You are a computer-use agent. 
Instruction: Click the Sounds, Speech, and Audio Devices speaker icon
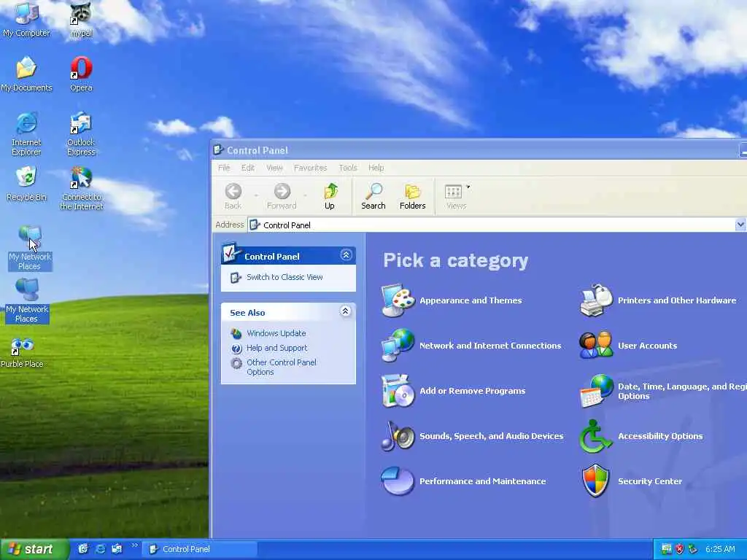(x=398, y=436)
